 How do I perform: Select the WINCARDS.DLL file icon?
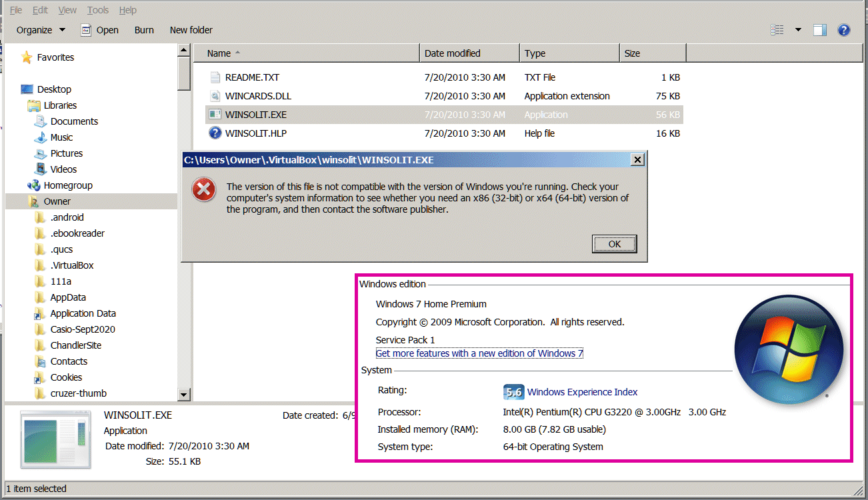tap(215, 96)
